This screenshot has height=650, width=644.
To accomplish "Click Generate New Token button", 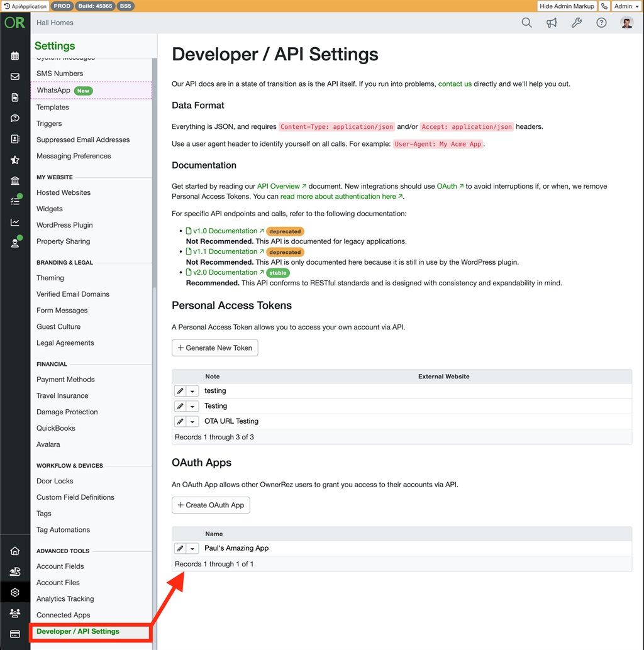I will pos(214,348).
